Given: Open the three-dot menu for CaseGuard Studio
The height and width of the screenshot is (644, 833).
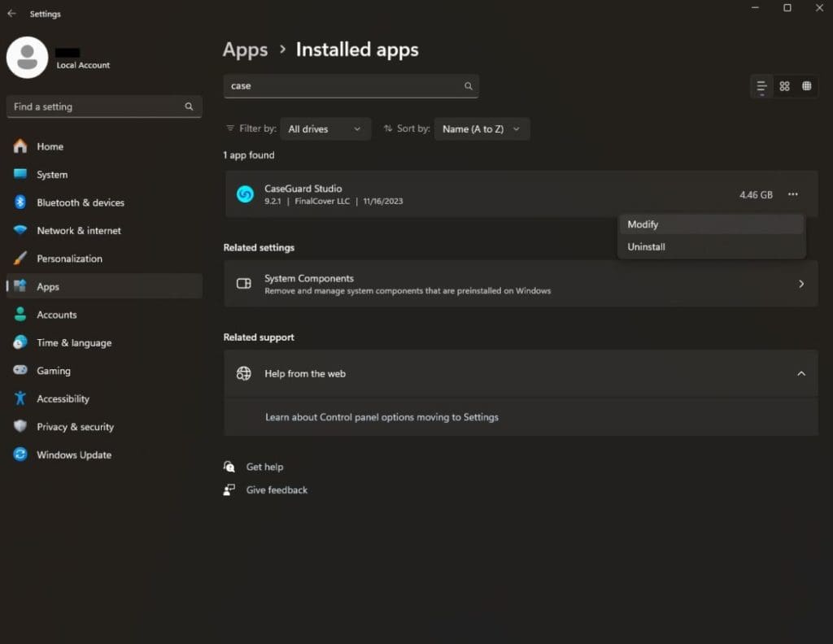Looking at the screenshot, I should coord(792,194).
